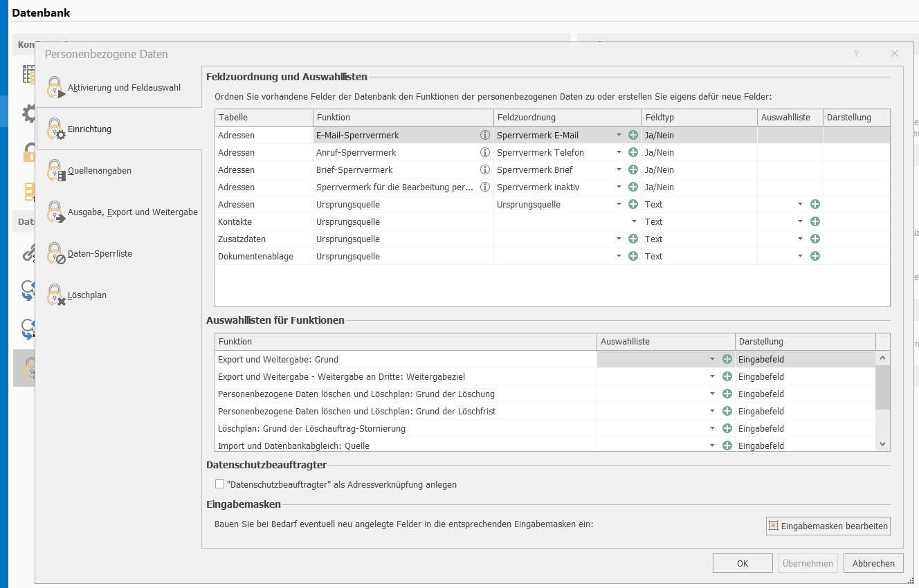This screenshot has width=919, height=588.
Task: Add selection list for Export und Weitergabe: Grund
Action: [727, 360]
